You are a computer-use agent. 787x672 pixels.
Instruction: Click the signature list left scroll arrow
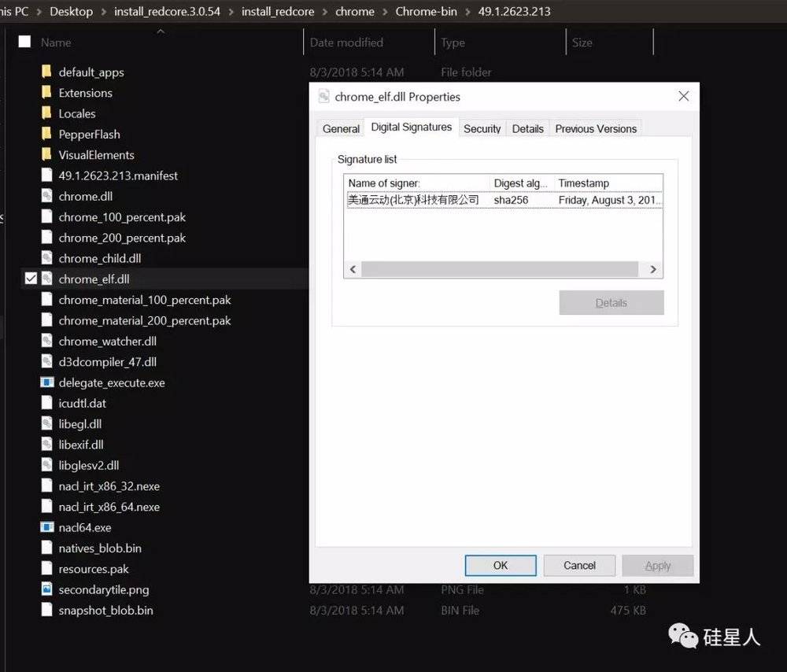point(353,269)
